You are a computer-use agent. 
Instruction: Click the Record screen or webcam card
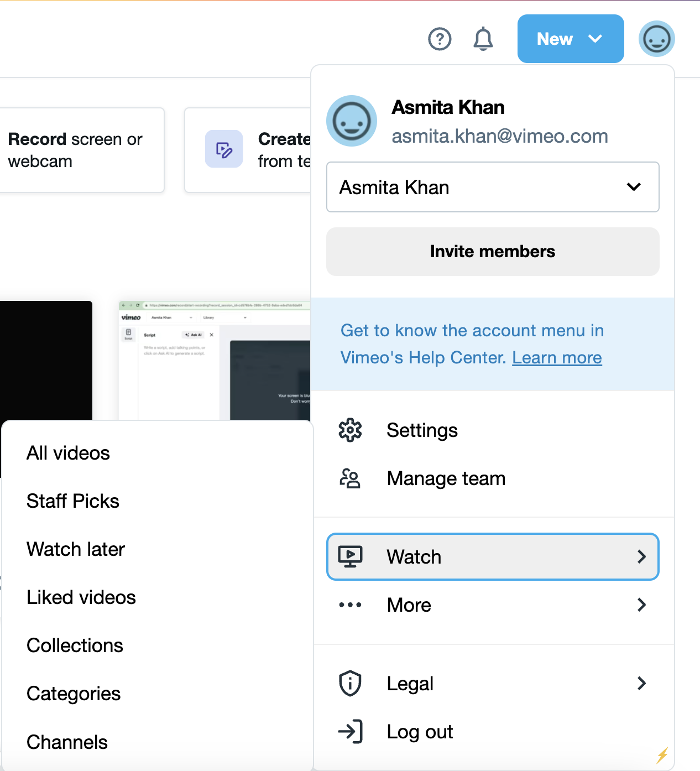pos(82,150)
